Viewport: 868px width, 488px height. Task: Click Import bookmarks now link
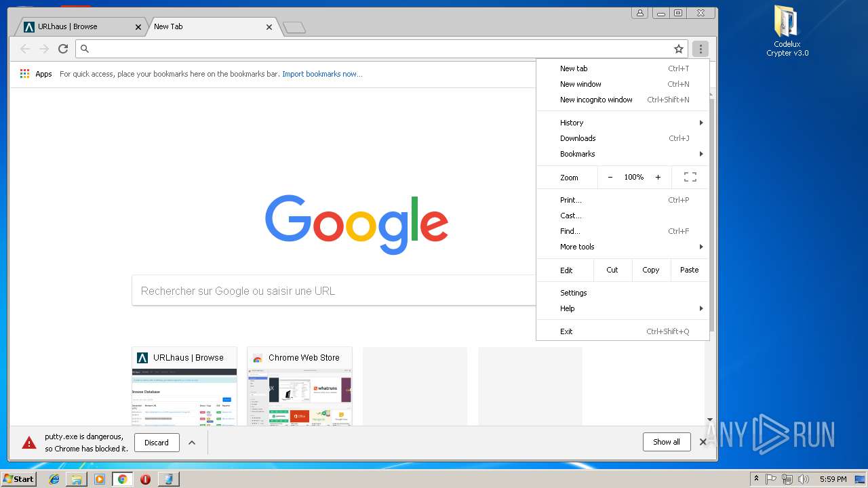pyautogui.click(x=322, y=74)
